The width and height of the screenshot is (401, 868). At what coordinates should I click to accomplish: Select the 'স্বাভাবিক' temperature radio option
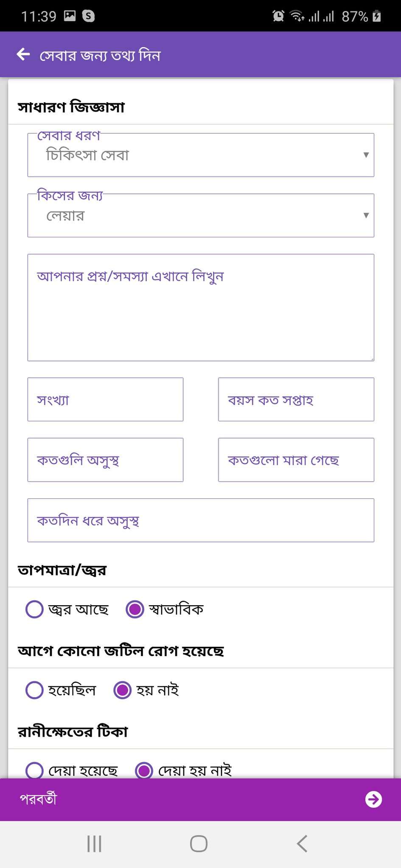(135, 609)
